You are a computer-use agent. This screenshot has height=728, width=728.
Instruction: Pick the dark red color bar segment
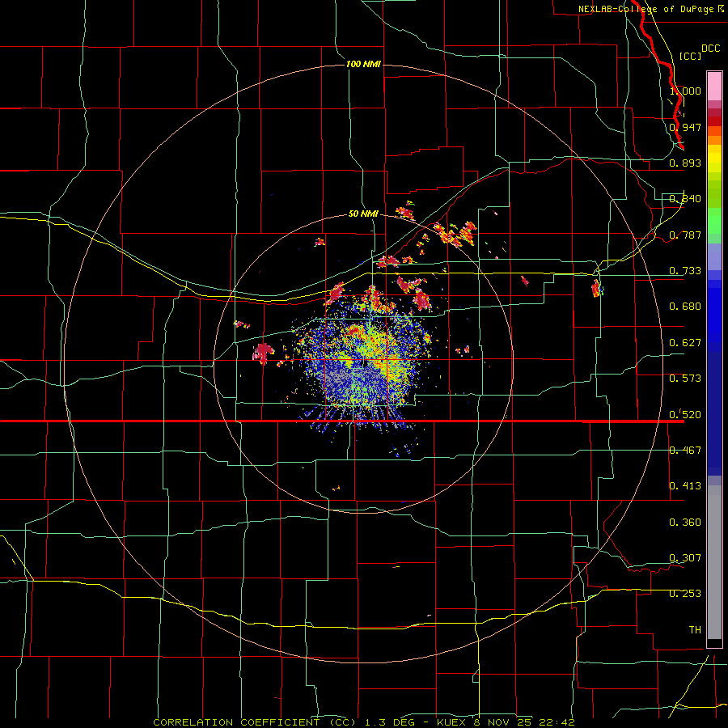[x=714, y=121]
